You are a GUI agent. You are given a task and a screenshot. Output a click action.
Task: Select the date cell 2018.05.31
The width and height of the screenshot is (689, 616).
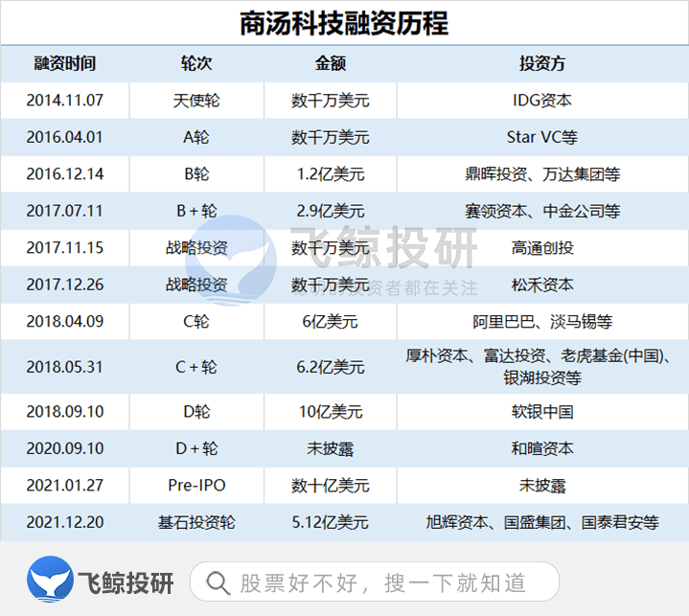[x=64, y=367]
